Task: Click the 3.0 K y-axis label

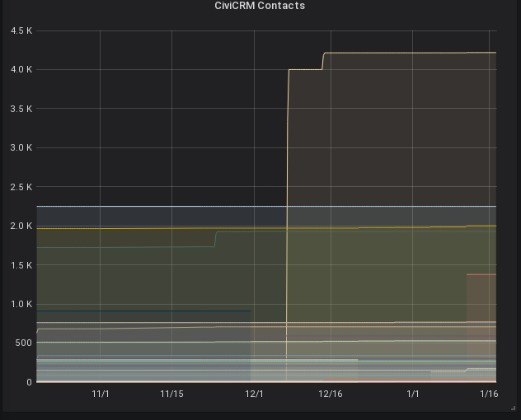Action: point(21,148)
